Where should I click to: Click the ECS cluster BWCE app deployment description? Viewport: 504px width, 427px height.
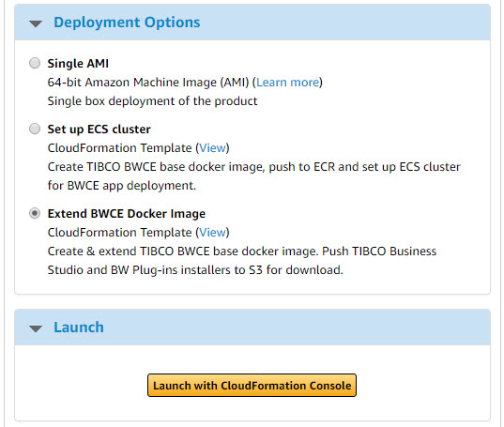[x=254, y=176]
